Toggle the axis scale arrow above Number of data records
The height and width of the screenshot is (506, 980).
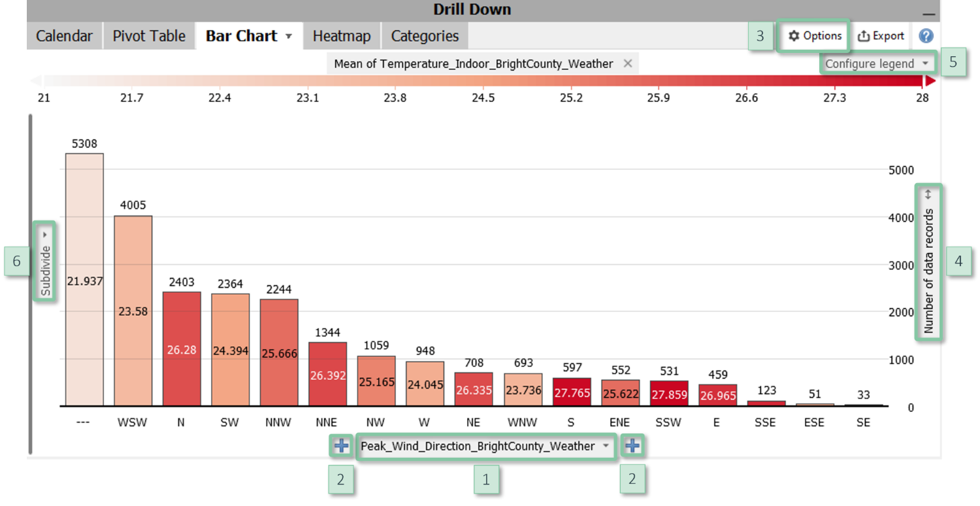pos(928,194)
